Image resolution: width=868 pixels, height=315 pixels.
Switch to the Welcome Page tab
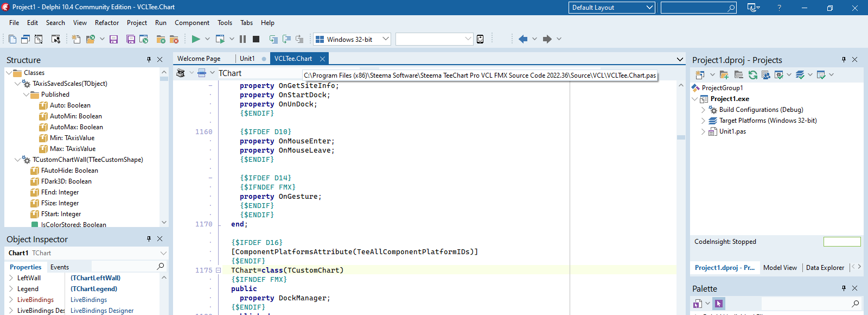199,59
